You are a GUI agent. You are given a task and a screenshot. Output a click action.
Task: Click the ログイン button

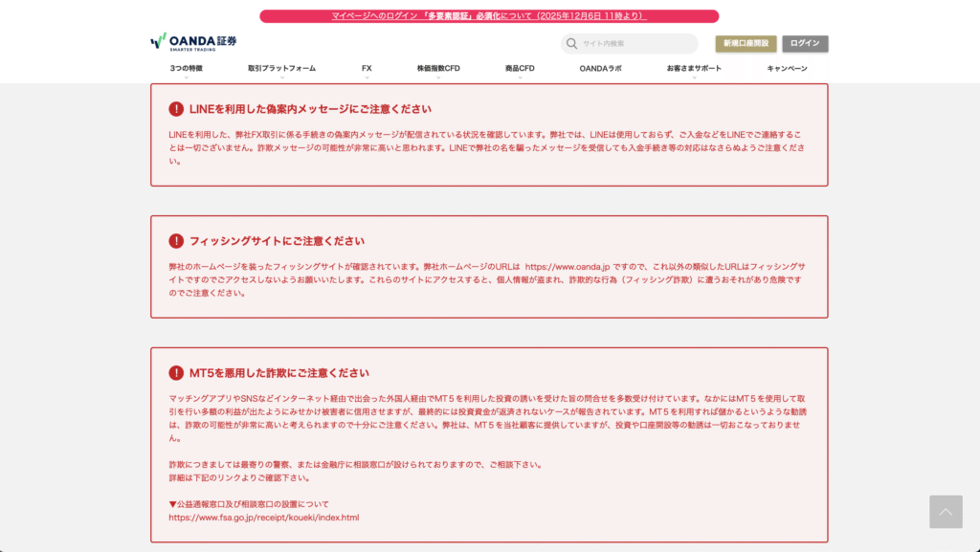click(804, 43)
